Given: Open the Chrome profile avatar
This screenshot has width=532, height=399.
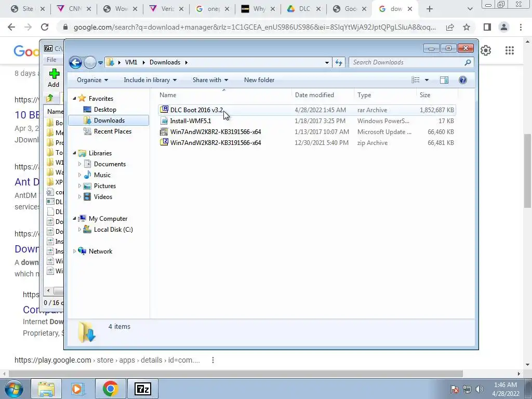Looking at the screenshot, I should (504, 27).
